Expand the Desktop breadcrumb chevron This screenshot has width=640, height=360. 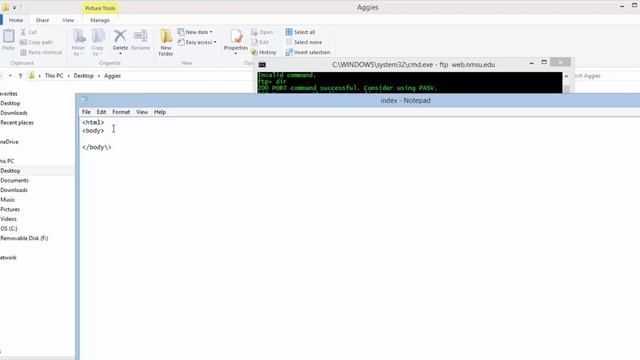pyautogui.click(x=99, y=76)
